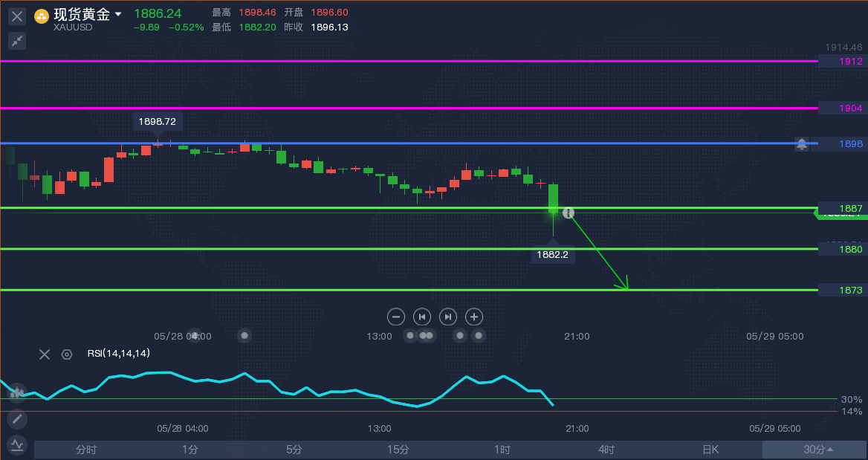Click the current price 1886.24

(x=158, y=13)
